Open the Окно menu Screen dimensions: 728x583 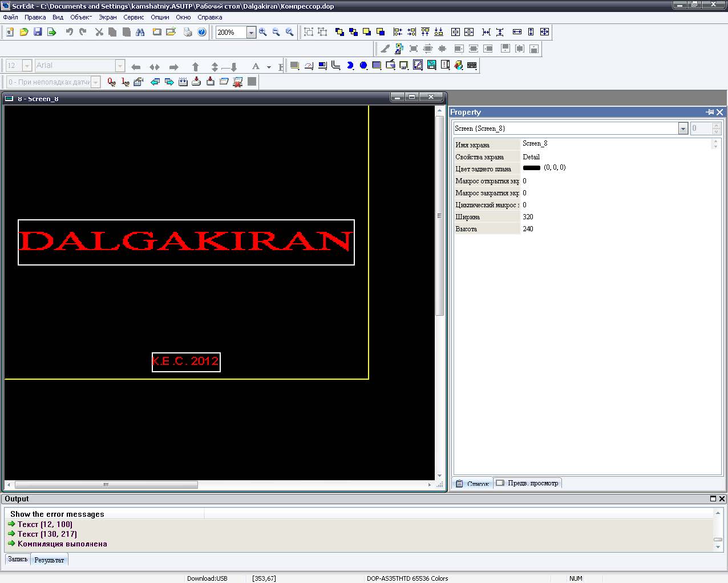(x=183, y=17)
